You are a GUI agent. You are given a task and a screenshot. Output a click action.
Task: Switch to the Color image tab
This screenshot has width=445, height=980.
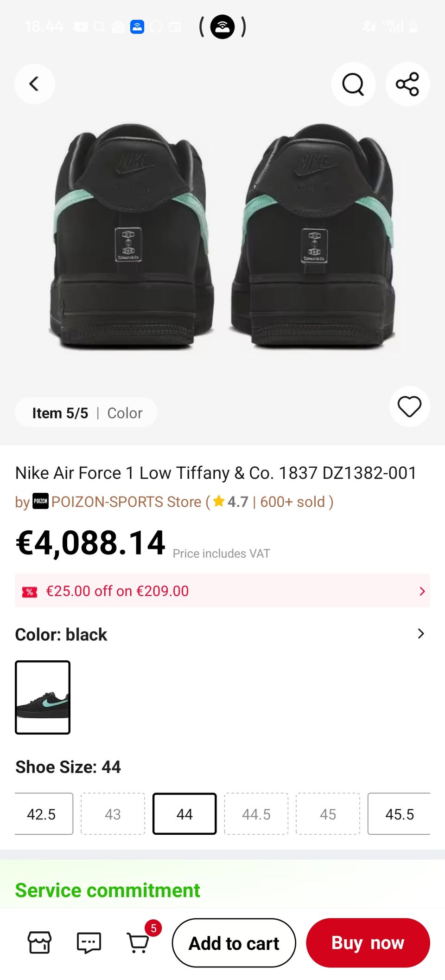pos(125,413)
